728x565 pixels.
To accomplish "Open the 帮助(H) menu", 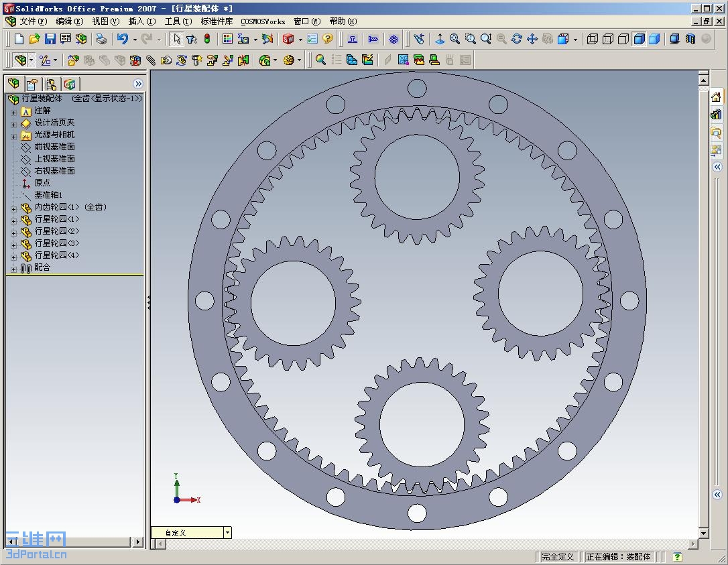I will coord(343,21).
